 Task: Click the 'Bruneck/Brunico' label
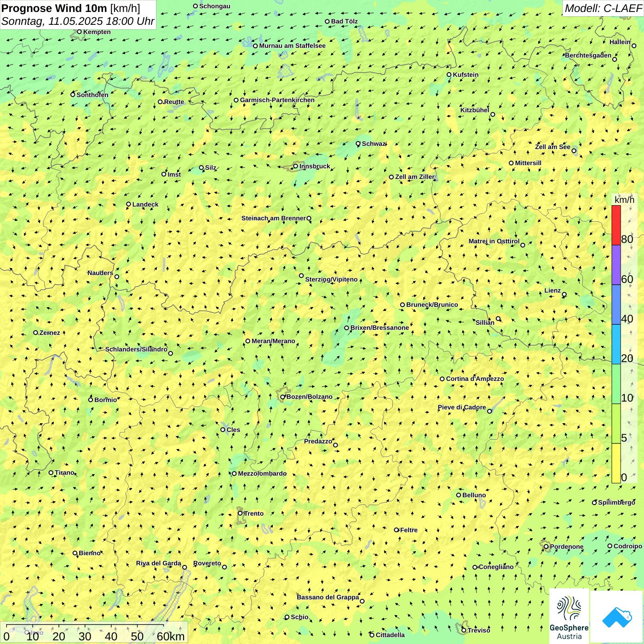tap(432, 305)
